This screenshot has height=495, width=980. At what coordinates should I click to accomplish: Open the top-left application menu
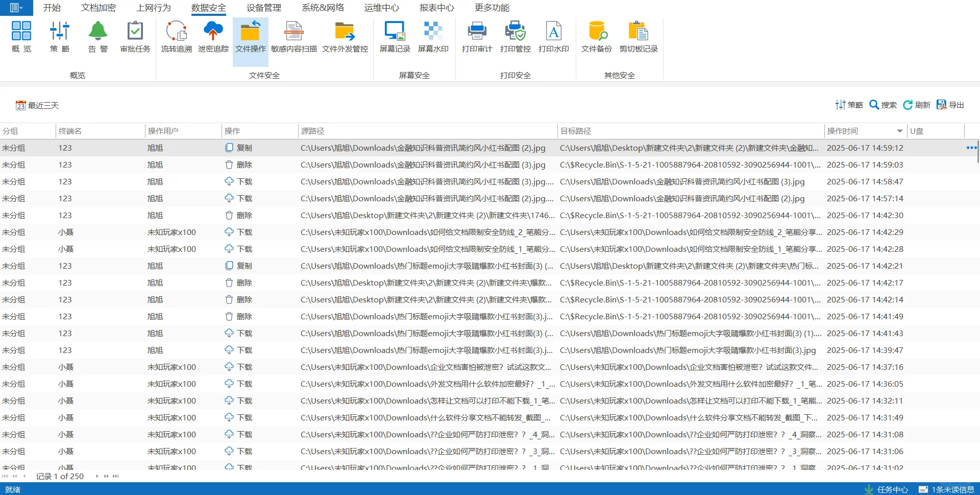15,8
